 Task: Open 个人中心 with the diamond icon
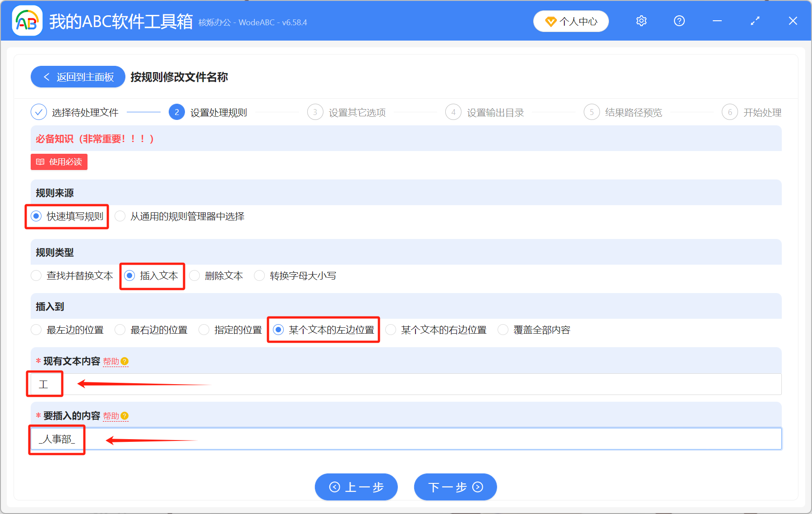pyautogui.click(x=570, y=21)
